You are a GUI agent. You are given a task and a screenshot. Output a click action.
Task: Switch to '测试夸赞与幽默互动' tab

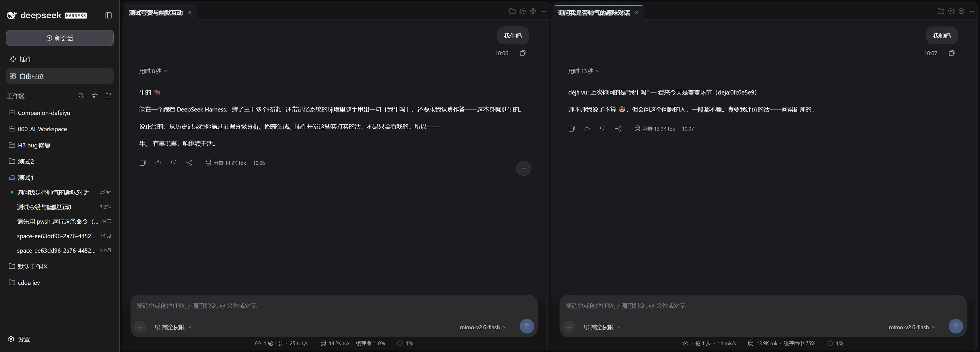(156, 13)
